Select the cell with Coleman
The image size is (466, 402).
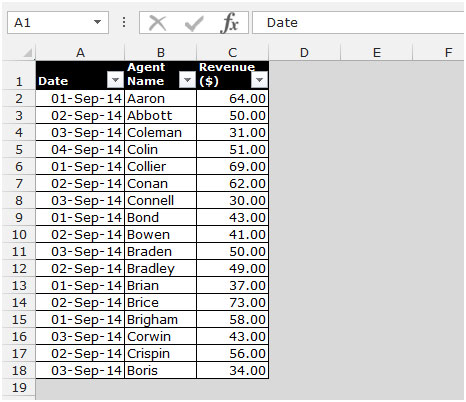(161, 132)
